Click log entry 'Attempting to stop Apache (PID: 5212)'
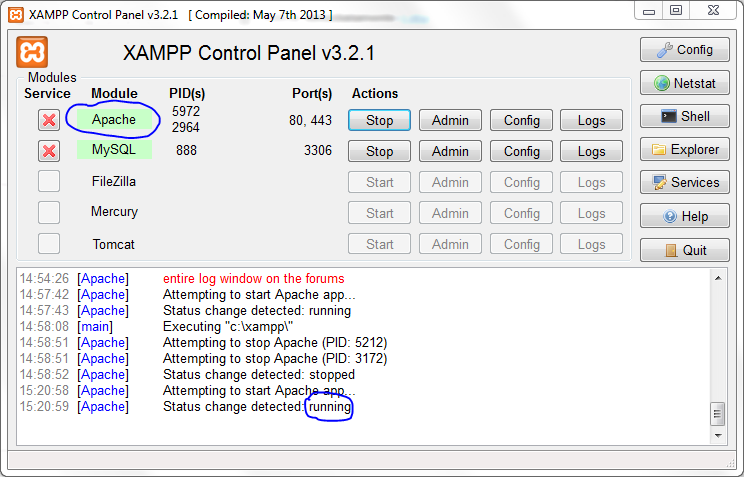 coord(275,342)
